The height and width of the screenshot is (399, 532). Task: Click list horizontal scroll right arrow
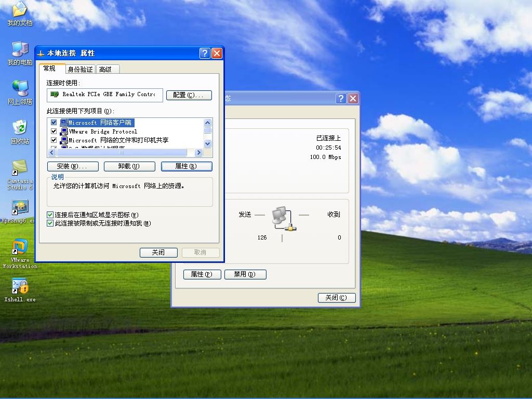click(199, 153)
